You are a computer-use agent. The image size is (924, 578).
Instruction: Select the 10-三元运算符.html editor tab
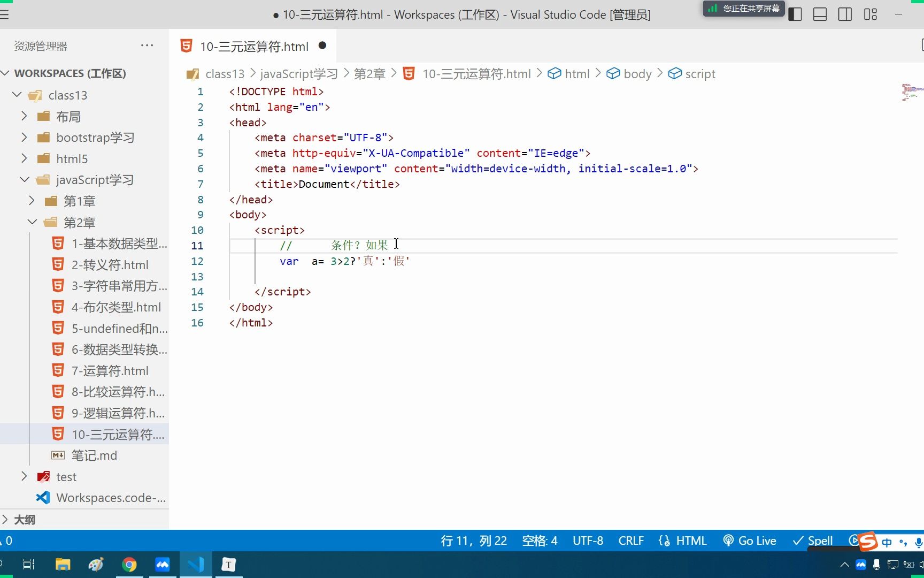[253, 46]
